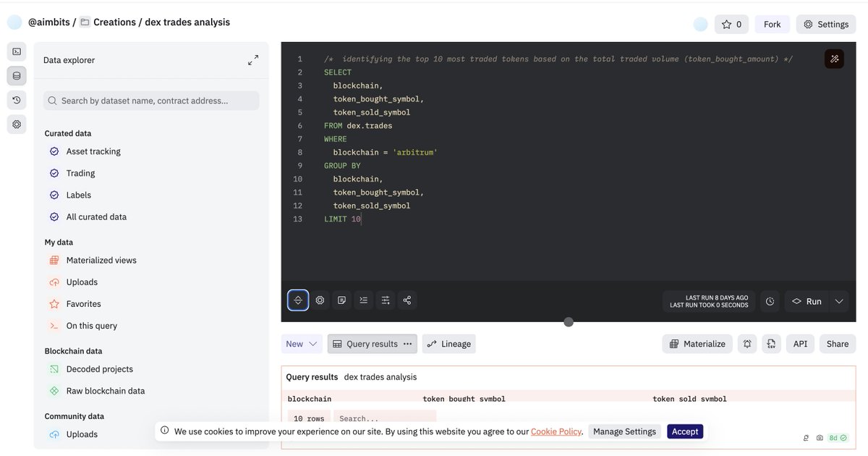Click the alert bell icon
The image size is (868, 456).
point(747,344)
